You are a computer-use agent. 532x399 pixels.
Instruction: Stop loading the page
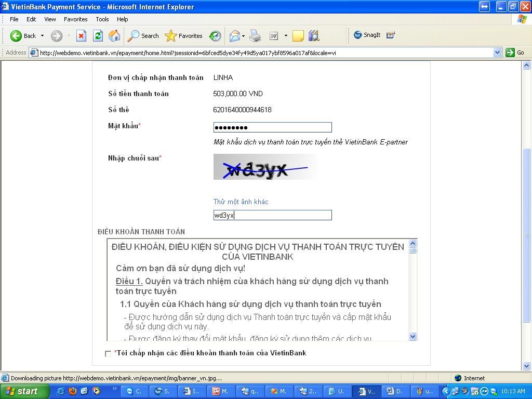click(81, 36)
